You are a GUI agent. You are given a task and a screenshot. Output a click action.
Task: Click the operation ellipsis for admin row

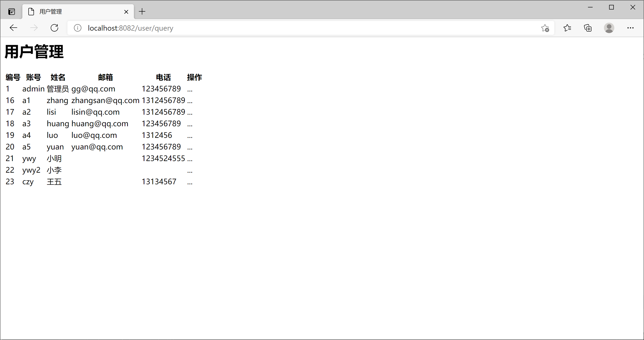click(190, 90)
